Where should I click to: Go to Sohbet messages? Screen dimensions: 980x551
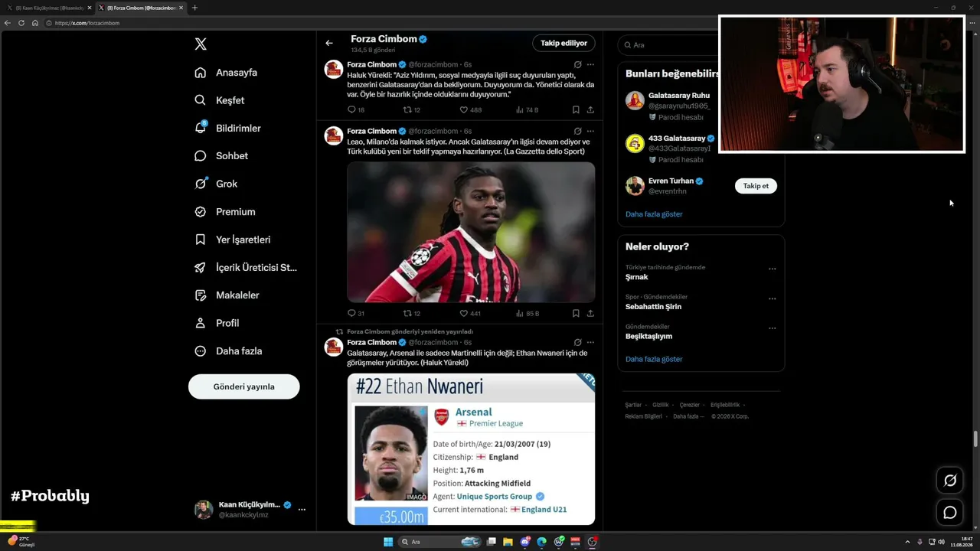221,156
